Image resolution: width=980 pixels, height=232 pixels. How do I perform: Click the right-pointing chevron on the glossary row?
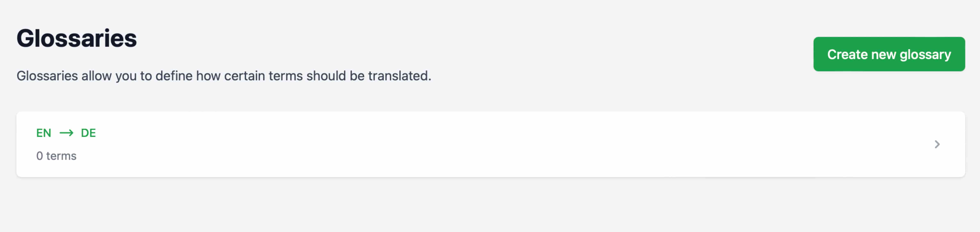coord(937,144)
